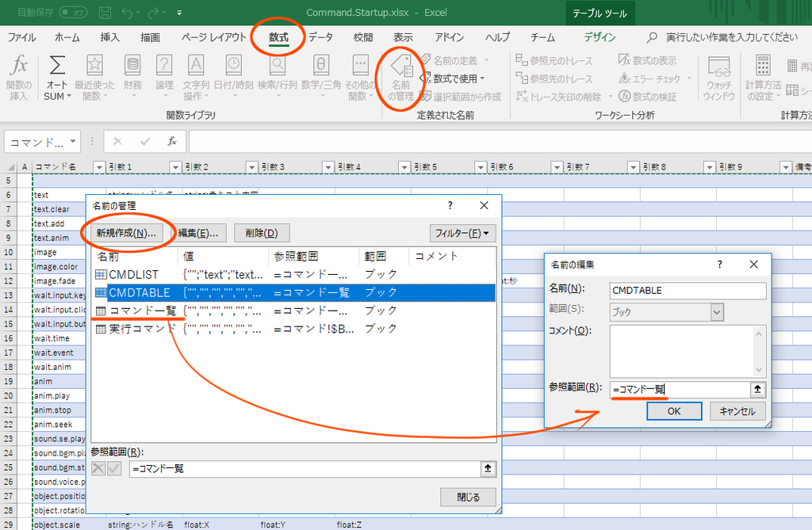Screen dimensions: 812x530
Task: Click the Help question mark in Name Manager
Action: [x=450, y=205]
